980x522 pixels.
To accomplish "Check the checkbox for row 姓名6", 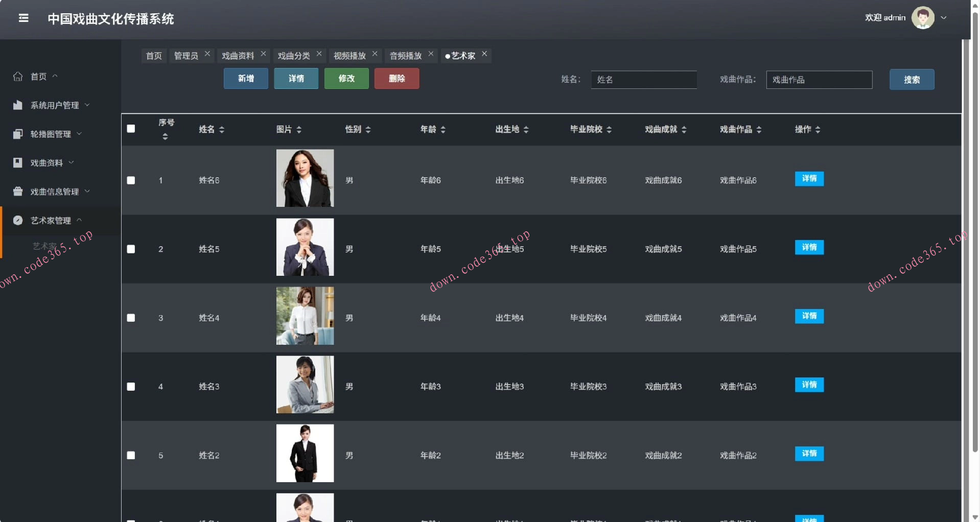I will point(131,180).
